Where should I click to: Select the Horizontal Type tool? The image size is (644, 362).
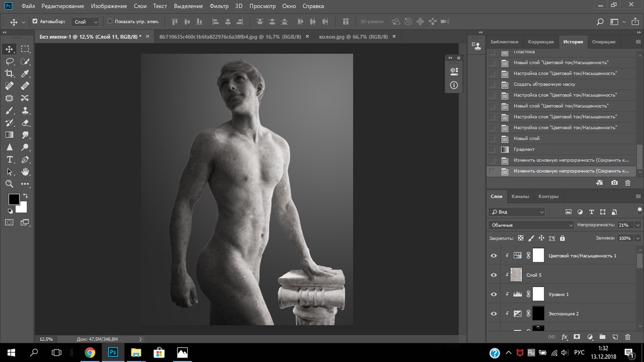(x=9, y=159)
